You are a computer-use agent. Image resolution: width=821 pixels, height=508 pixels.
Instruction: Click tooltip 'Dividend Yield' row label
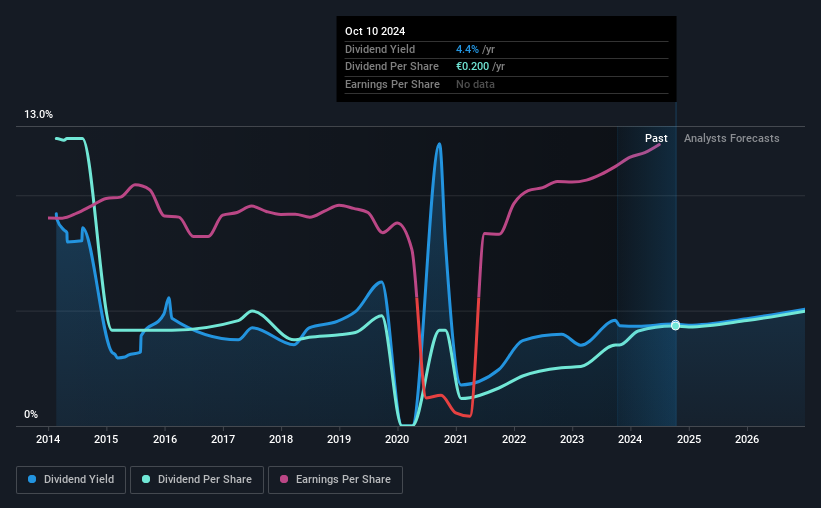point(380,49)
